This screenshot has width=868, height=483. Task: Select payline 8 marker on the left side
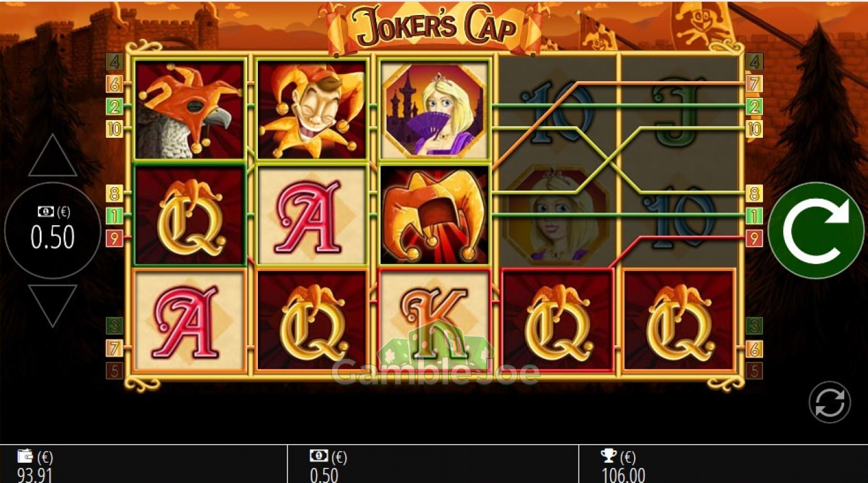point(114,193)
